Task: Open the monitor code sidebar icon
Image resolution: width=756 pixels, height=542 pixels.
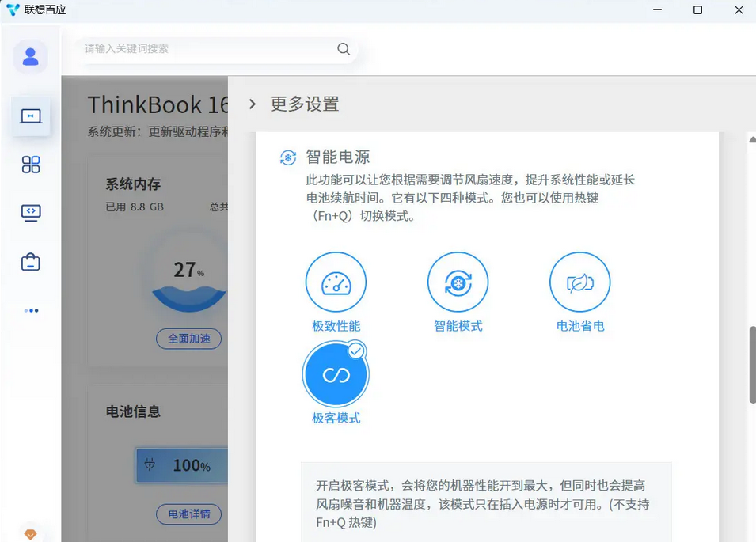Action: [x=31, y=213]
